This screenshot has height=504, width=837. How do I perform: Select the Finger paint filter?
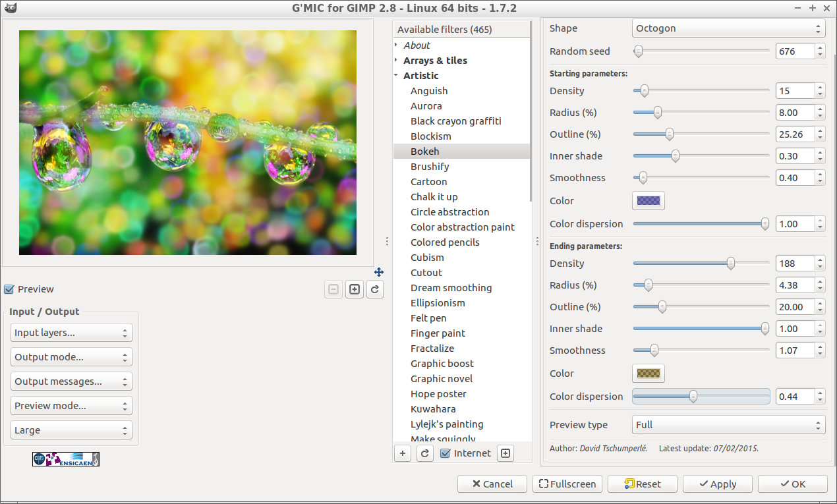(438, 333)
